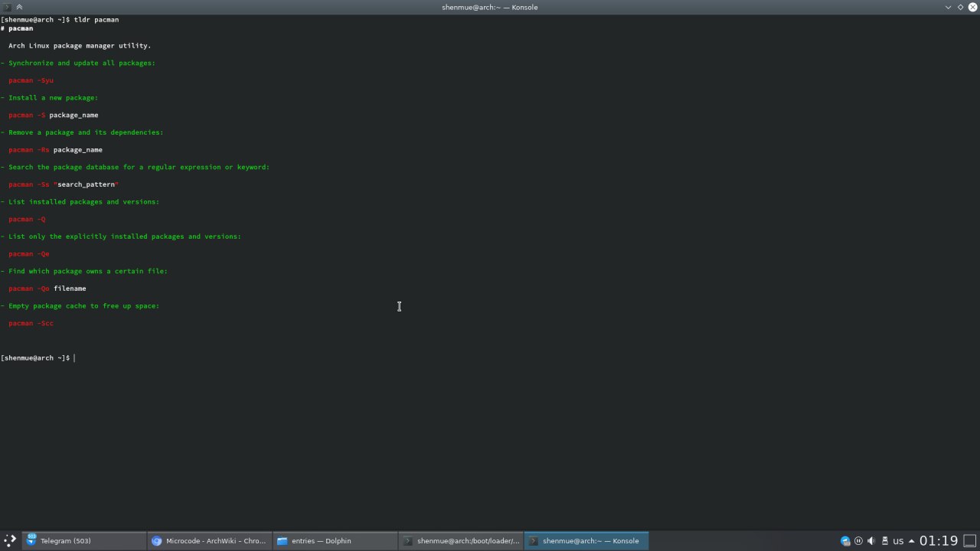The width and height of the screenshot is (980, 551).
Task: Switch to Microcode - ArchWiki Chromium taskbar entry
Action: point(209,540)
